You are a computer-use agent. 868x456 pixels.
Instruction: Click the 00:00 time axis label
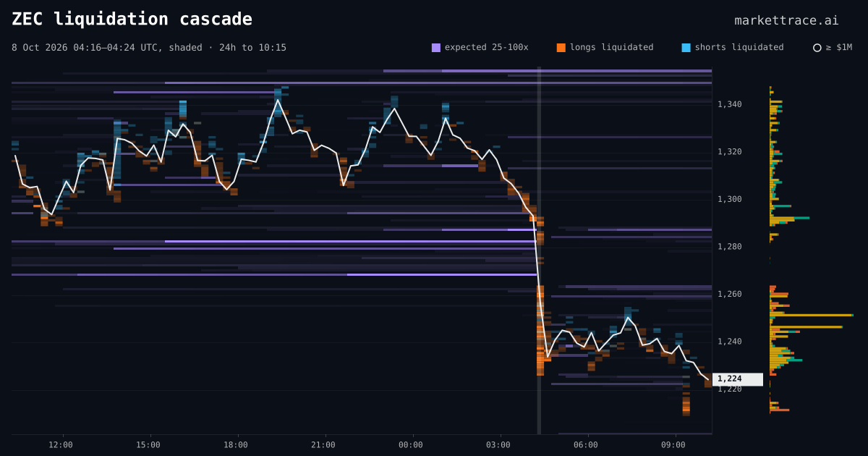(411, 445)
